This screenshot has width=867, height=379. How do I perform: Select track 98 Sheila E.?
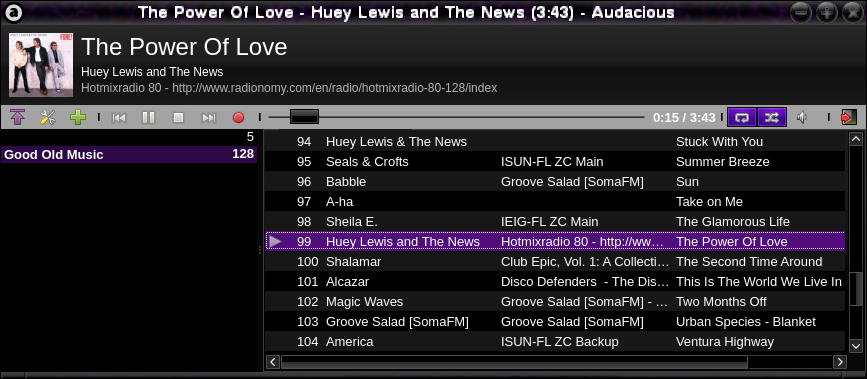pyautogui.click(x=555, y=221)
